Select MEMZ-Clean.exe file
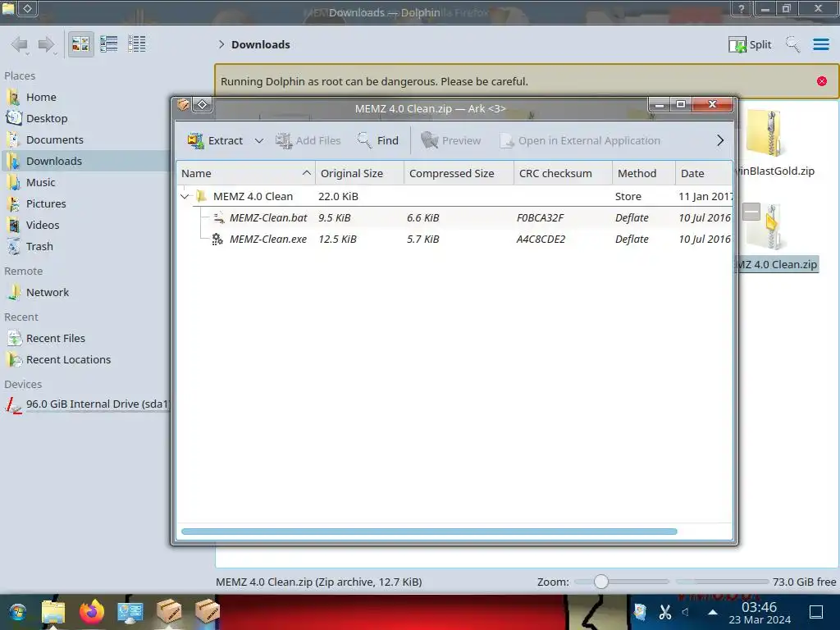This screenshot has height=630, width=840. 454,239
